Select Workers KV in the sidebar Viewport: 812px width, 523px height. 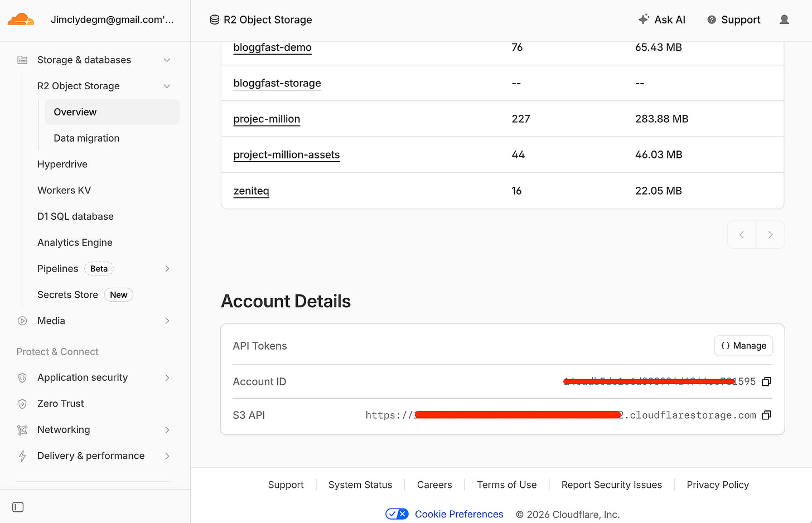[64, 190]
